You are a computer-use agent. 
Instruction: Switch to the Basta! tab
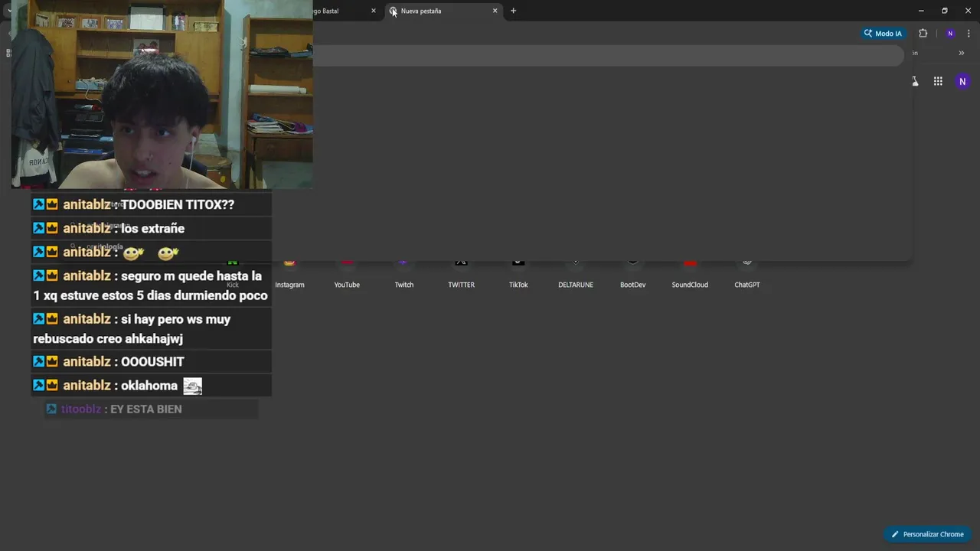(346, 11)
